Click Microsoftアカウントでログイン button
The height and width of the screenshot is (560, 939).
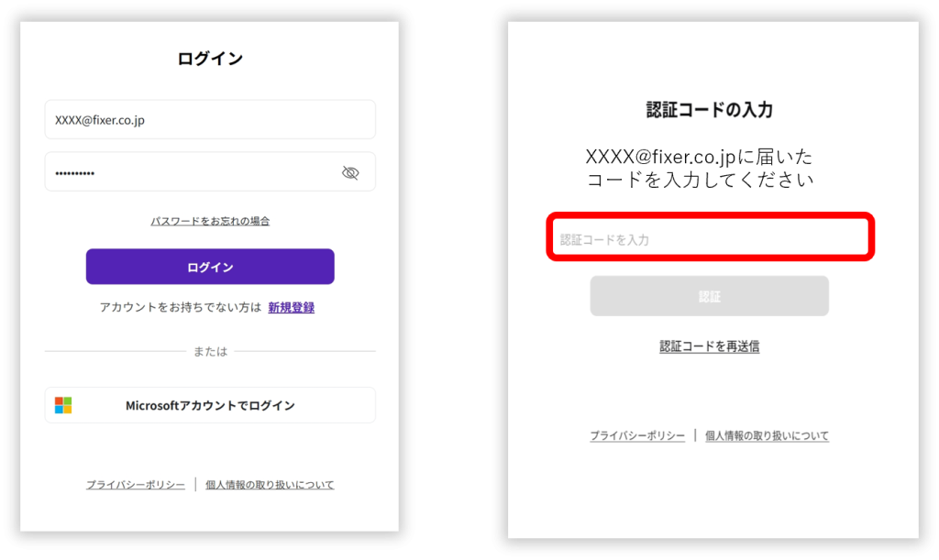210,405
